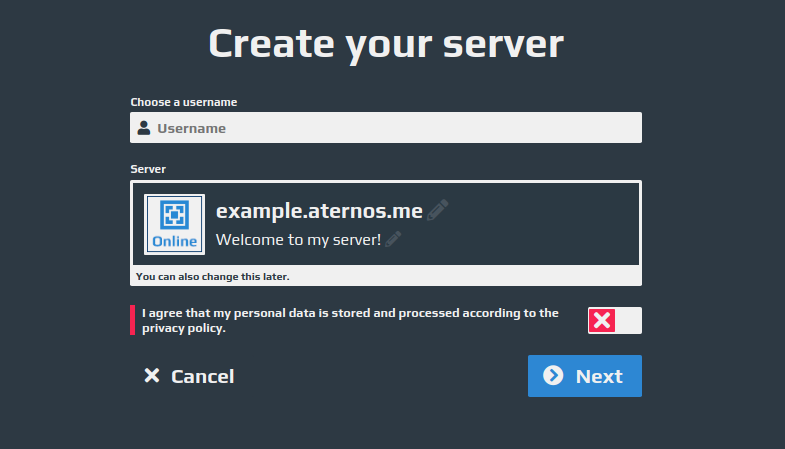Edit server address with pencil icon
Viewport: 785px width, 449px height.
(438, 210)
